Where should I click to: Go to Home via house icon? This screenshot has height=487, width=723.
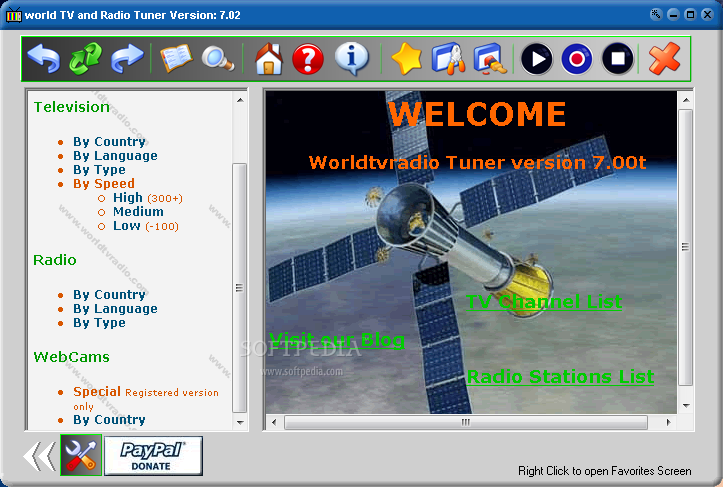pyautogui.click(x=269, y=59)
